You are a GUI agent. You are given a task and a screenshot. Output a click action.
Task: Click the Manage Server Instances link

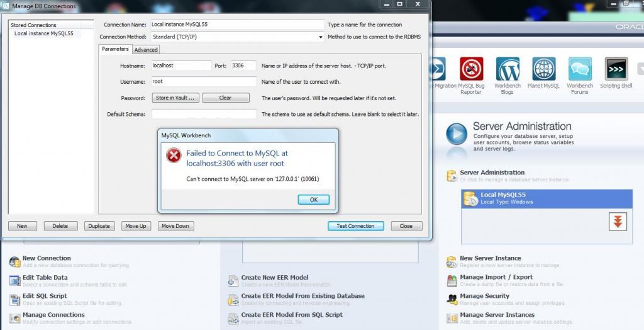(x=497, y=315)
